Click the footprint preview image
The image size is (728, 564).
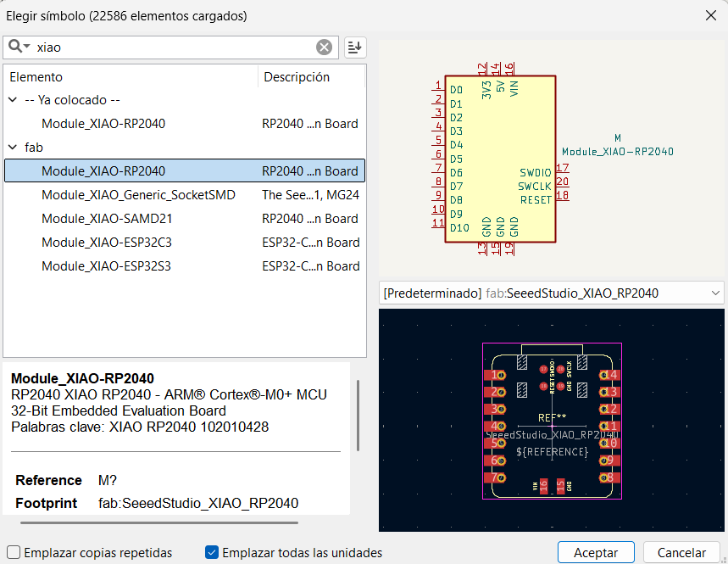(x=552, y=420)
